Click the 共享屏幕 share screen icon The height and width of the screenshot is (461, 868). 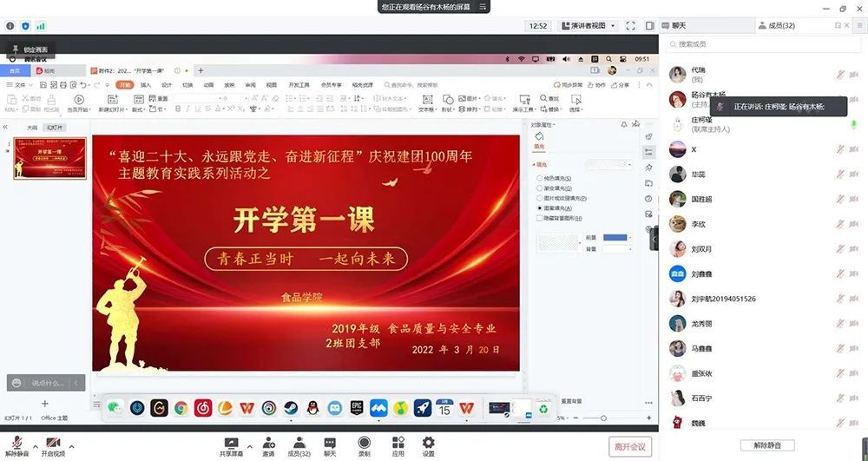(x=231, y=443)
